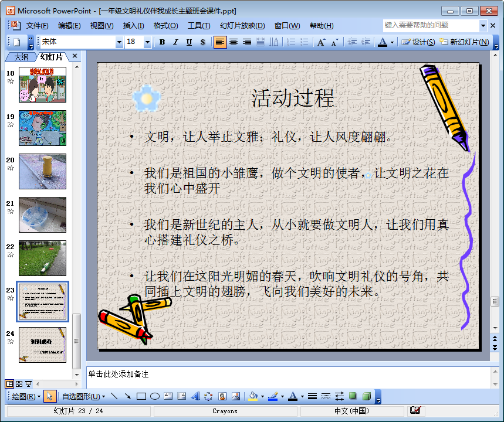Align text left

(220, 42)
